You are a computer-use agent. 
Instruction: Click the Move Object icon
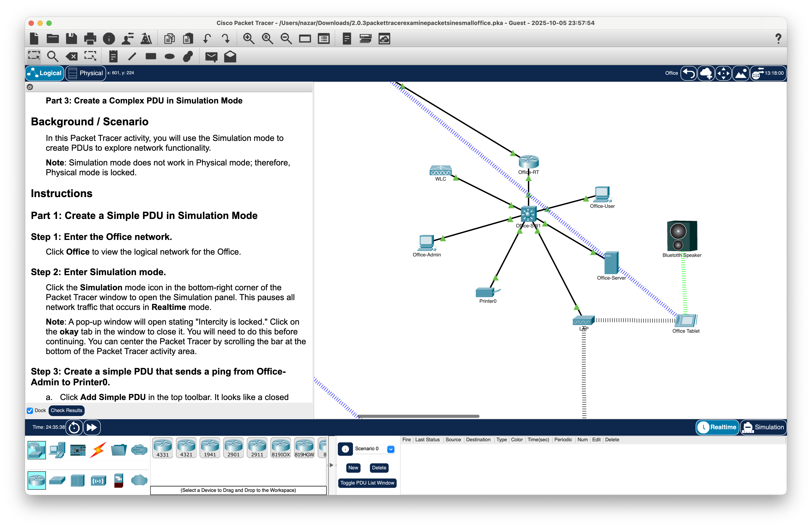(723, 73)
